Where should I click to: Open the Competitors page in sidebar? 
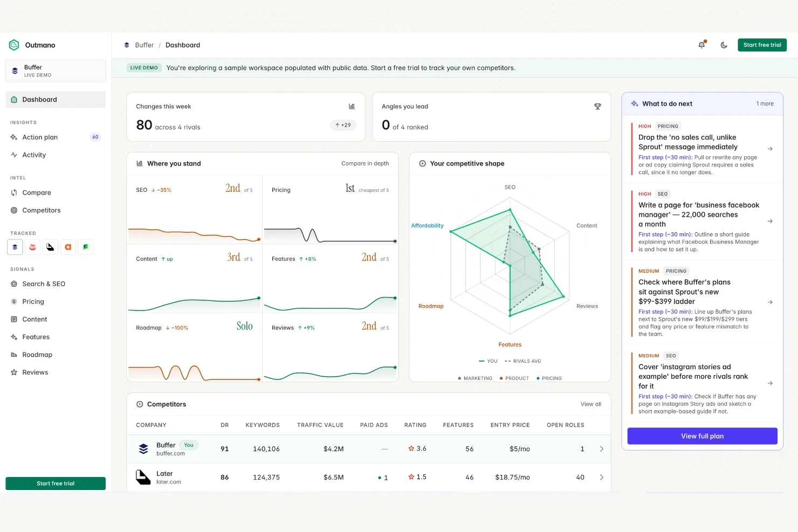(56, 211)
